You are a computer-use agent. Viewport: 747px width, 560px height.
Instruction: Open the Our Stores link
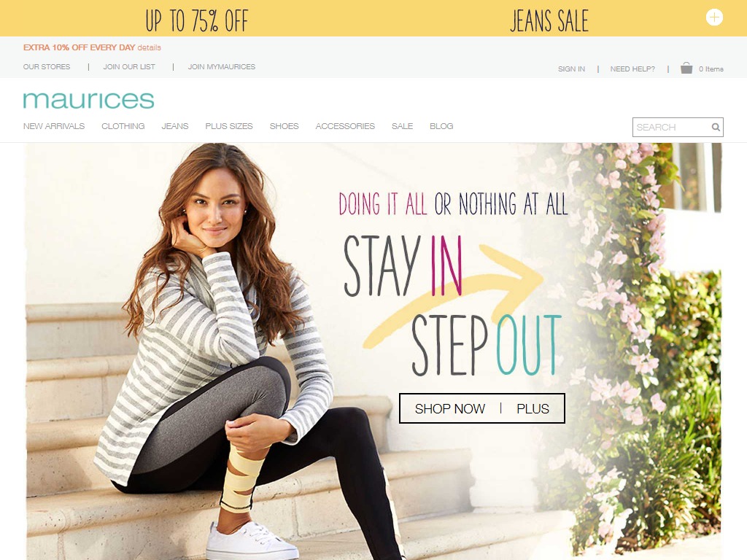tap(47, 66)
